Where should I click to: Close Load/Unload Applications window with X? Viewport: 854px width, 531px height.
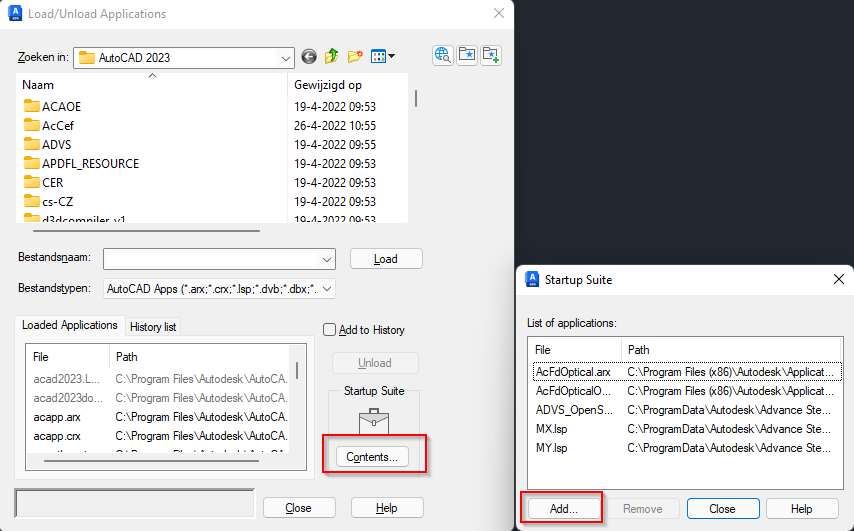point(498,13)
